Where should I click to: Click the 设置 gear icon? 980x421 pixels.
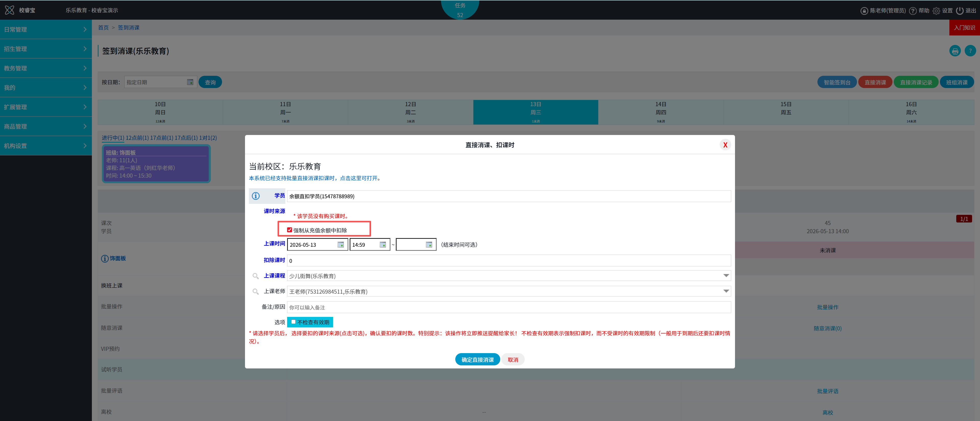936,11
